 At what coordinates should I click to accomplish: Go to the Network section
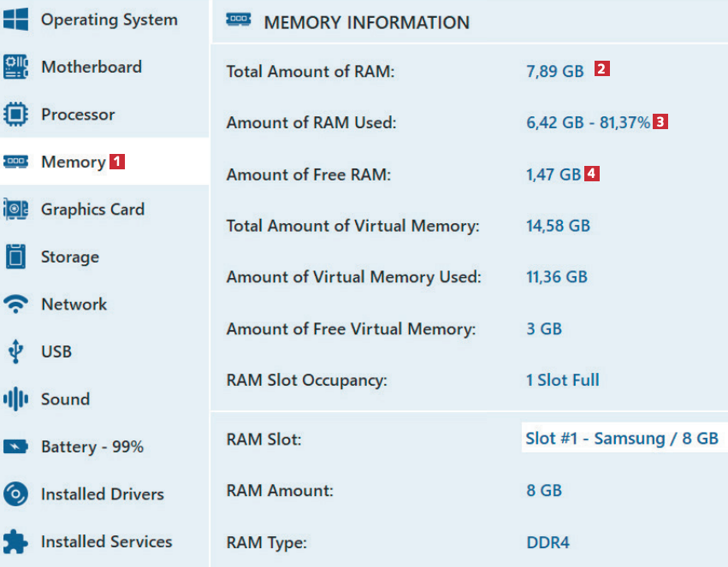click(x=74, y=304)
